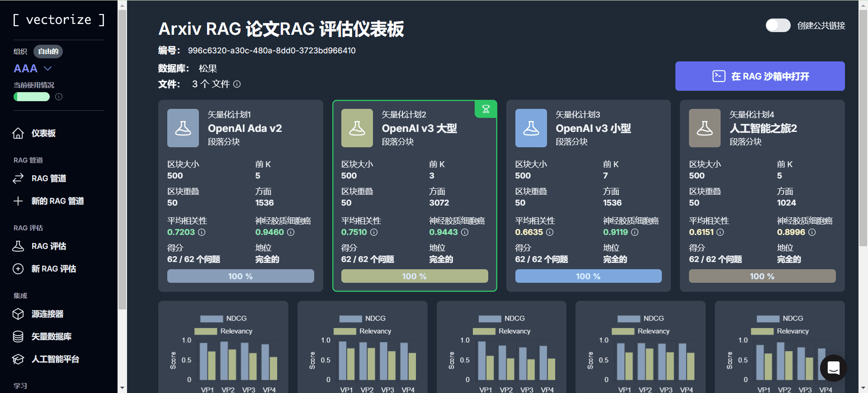The width and height of the screenshot is (868, 393).
Task: Click info icon next to 0.6635
Action: click(x=550, y=232)
